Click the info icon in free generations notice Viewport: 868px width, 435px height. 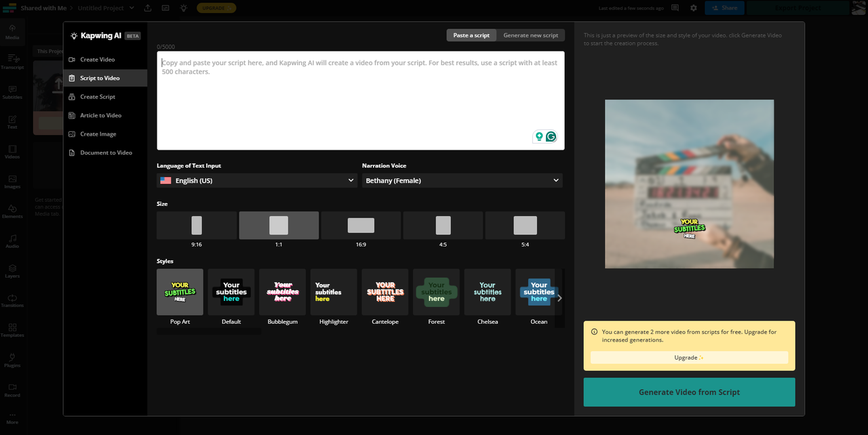pos(595,332)
